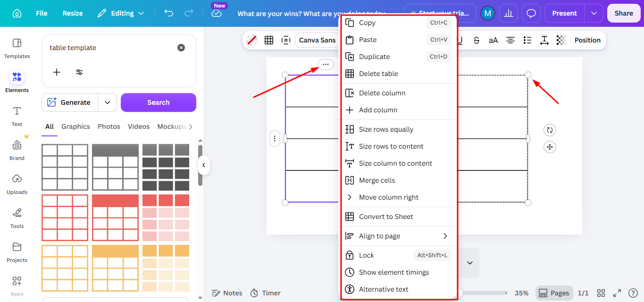Click the fullscreen expand icon
The image size is (644, 302).
click(617, 293)
